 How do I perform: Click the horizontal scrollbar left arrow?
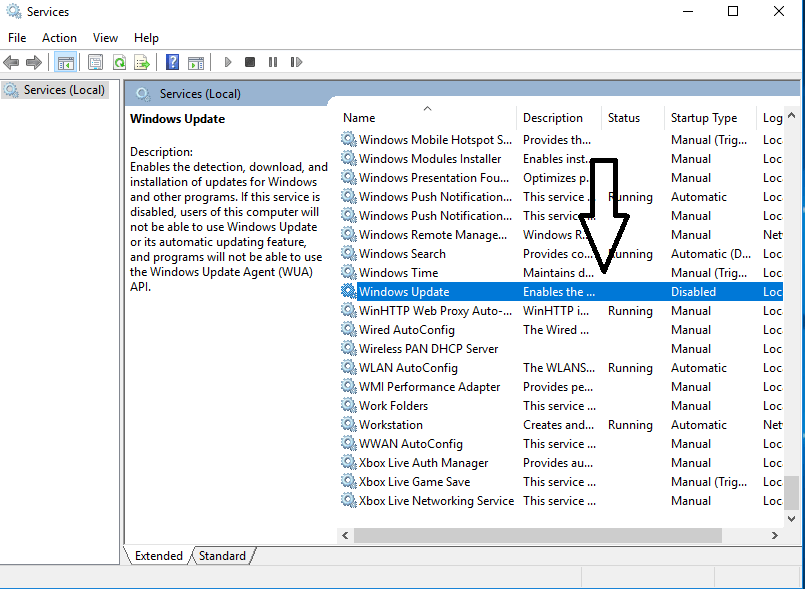[x=345, y=536]
